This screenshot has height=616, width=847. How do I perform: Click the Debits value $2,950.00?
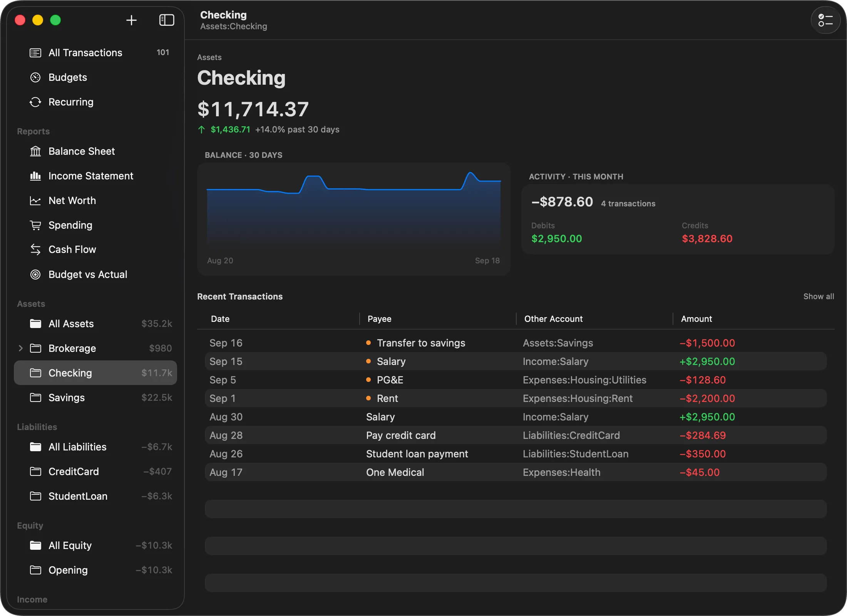(x=557, y=239)
